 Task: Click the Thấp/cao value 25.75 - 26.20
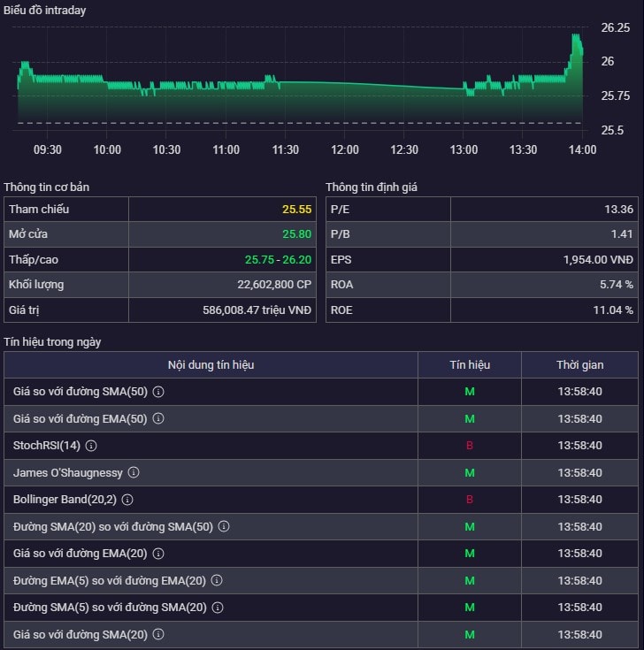278,259
